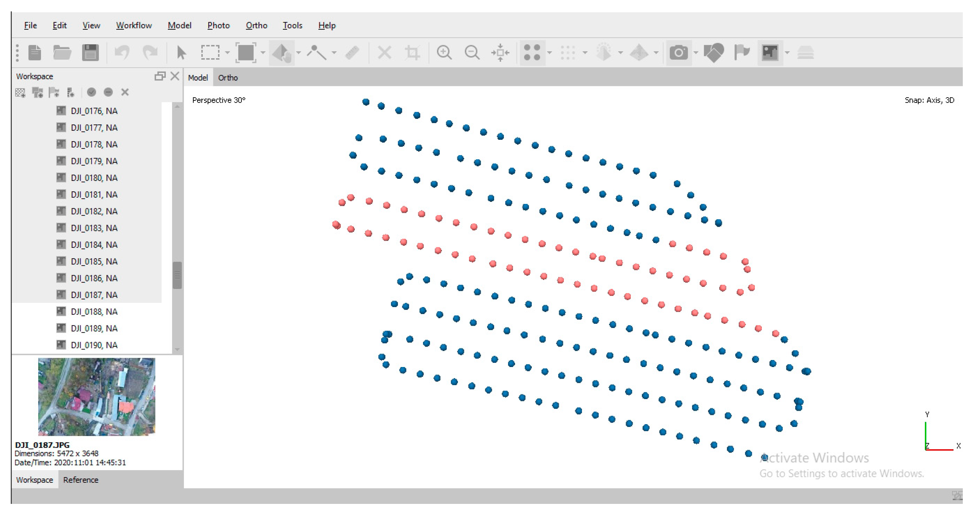Click the Zoom In magnifier
The width and height of the screenshot is (980, 517).
[444, 52]
